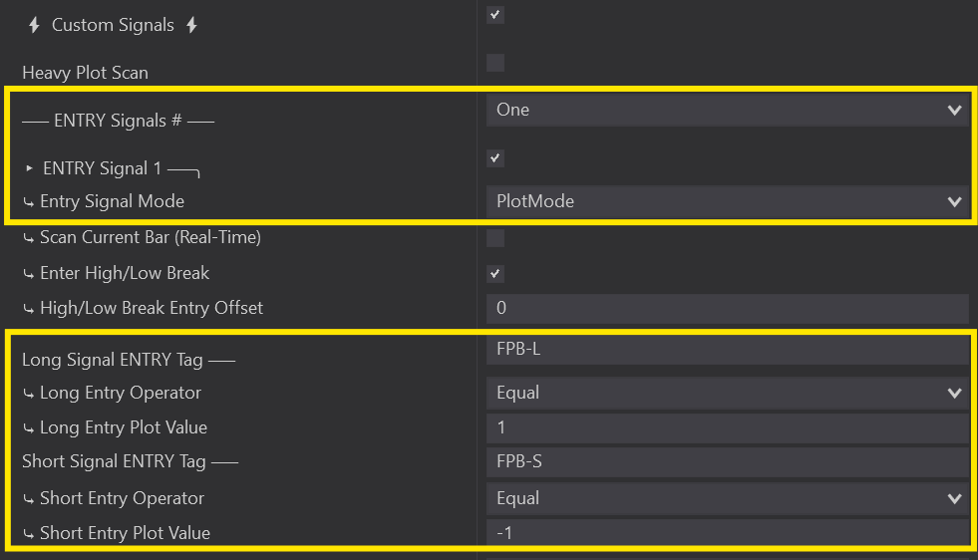Disable the Custom Signals checkbox

click(495, 15)
